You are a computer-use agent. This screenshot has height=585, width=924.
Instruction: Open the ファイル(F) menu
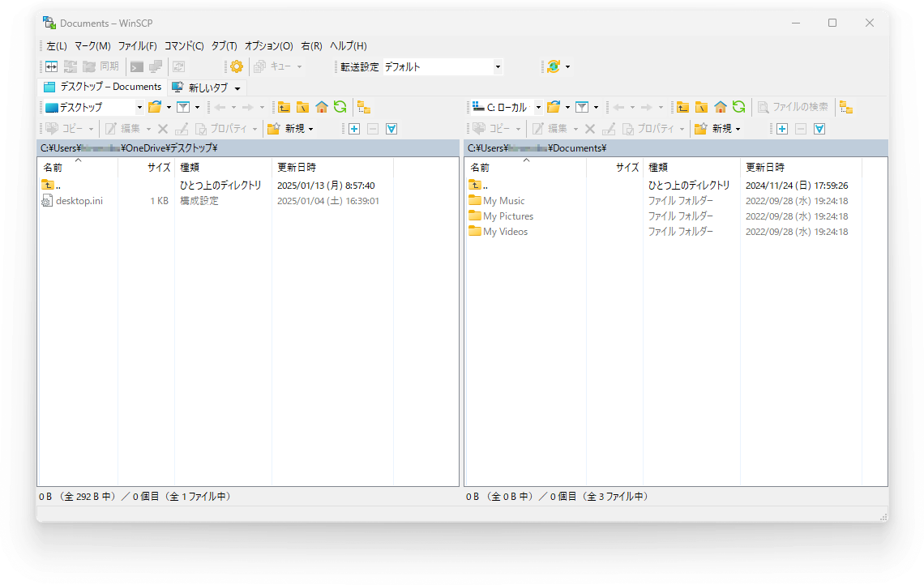[x=137, y=46]
